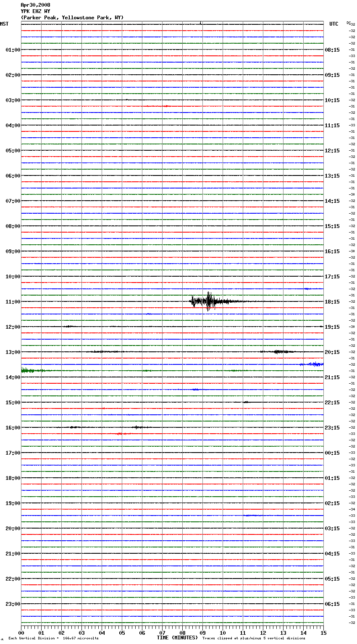Select the 09:00 MST hour label
The image size is (357, 644).
13,251
